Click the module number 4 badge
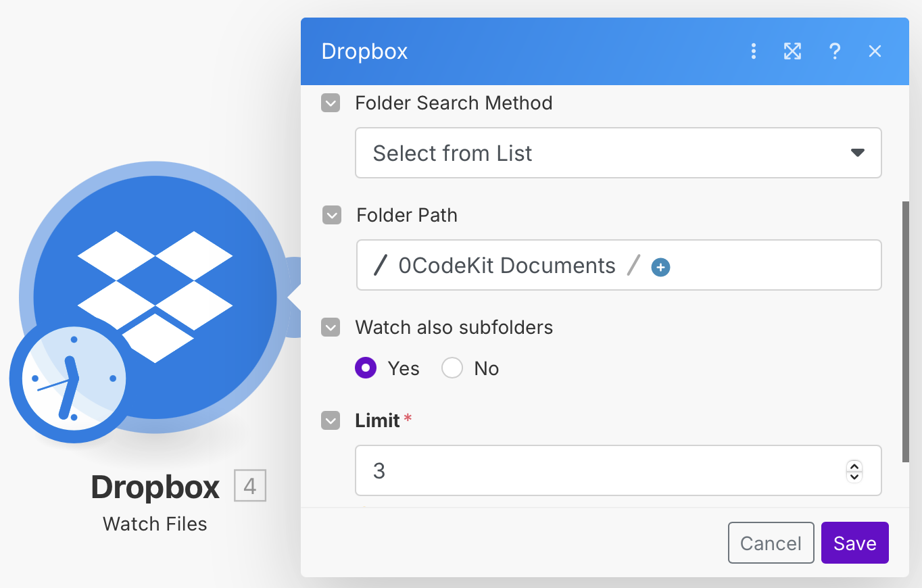 [250, 486]
